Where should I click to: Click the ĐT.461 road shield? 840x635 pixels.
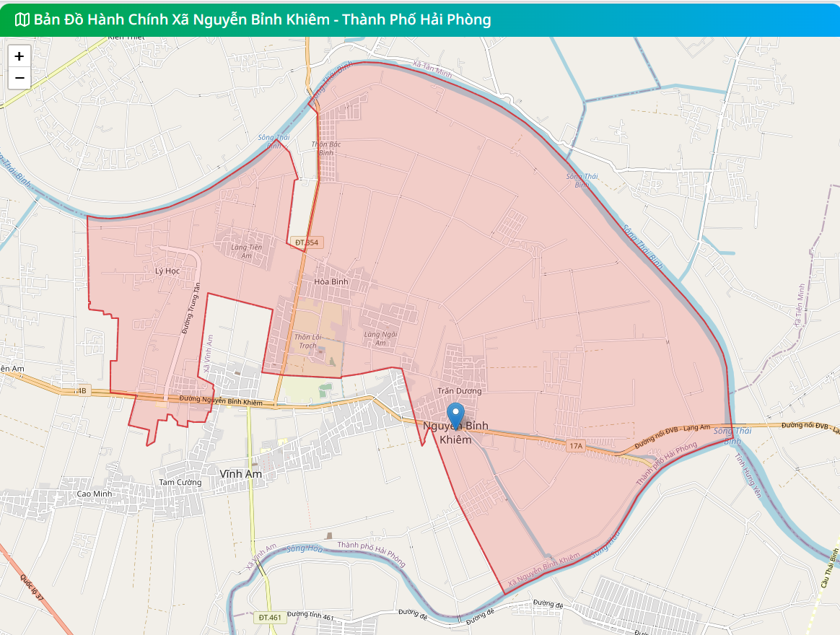271,617
